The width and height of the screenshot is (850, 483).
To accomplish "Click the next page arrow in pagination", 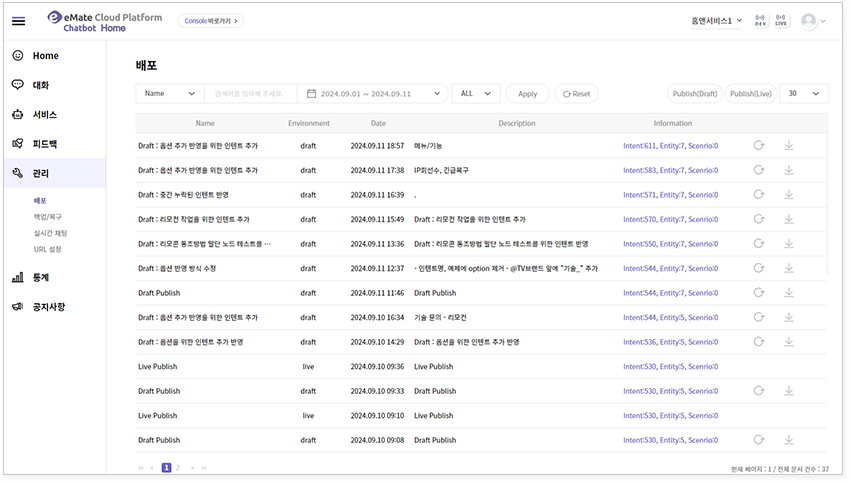I will pyautogui.click(x=191, y=467).
